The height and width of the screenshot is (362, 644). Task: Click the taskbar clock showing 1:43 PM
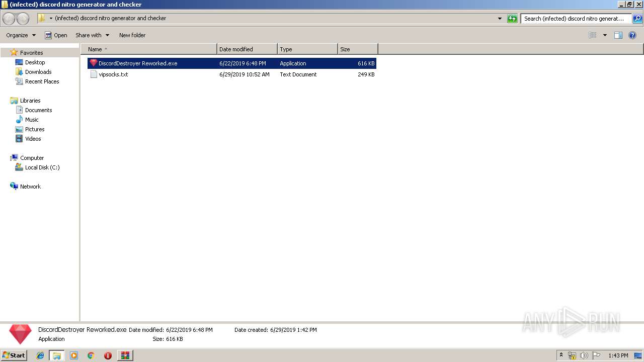(x=618, y=355)
